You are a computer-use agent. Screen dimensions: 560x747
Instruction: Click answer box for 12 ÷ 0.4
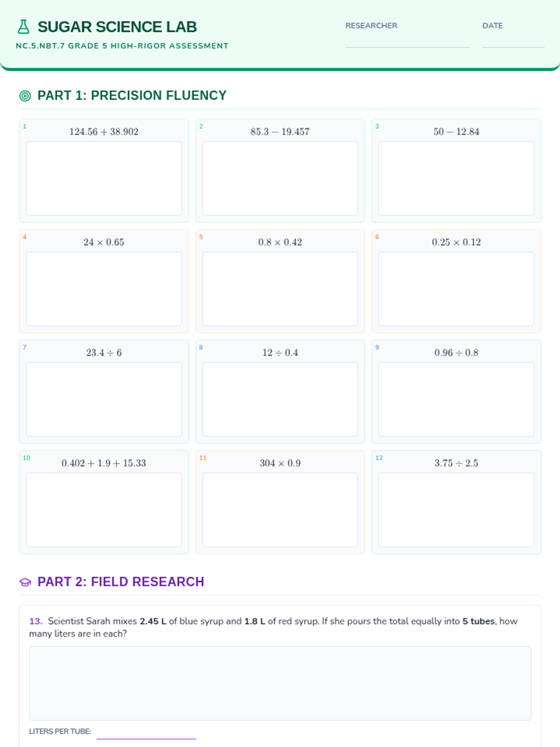tap(280, 400)
